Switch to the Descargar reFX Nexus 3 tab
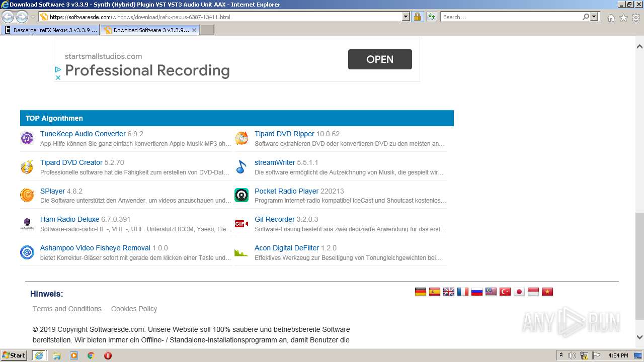The width and height of the screenshot is (644, 362). [50, 30]
